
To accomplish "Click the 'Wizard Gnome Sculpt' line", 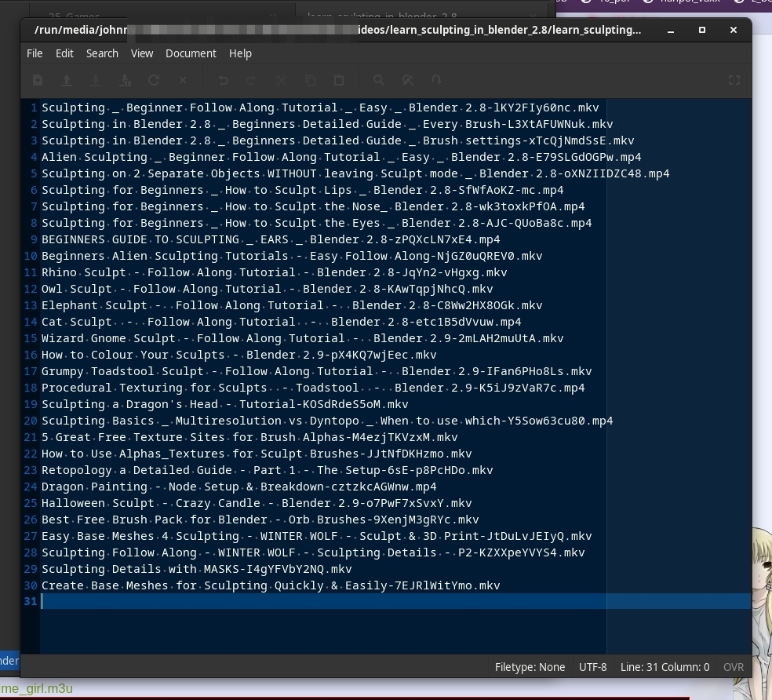I will click(x=302, y=338).
